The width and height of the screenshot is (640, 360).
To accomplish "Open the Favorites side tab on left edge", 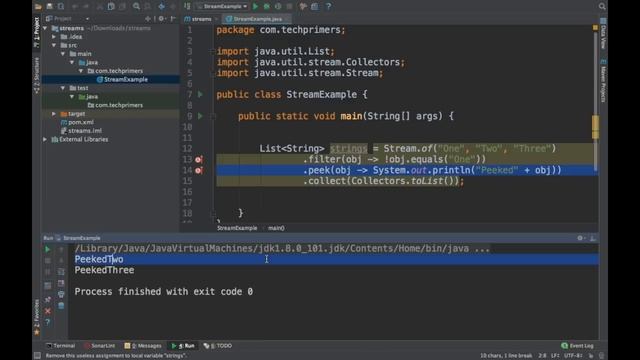I will (x=37, y=317).
